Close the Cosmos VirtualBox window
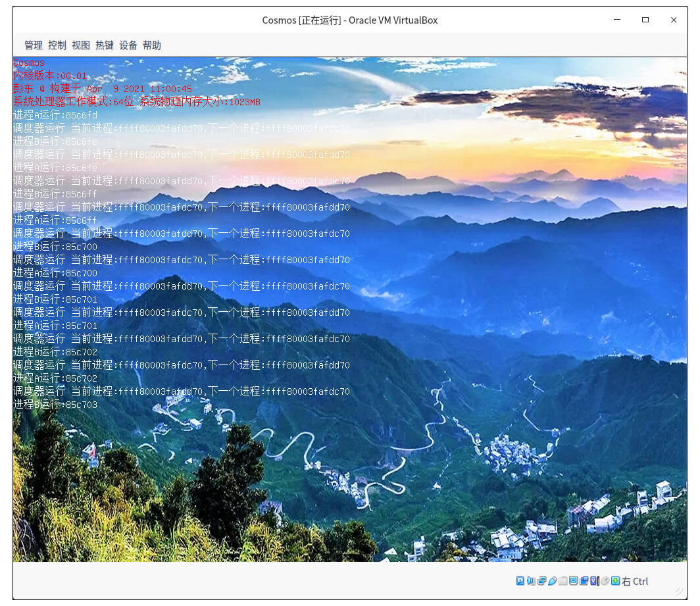The height and width of the screenshot is (606, 700). [x=674, y=20]
